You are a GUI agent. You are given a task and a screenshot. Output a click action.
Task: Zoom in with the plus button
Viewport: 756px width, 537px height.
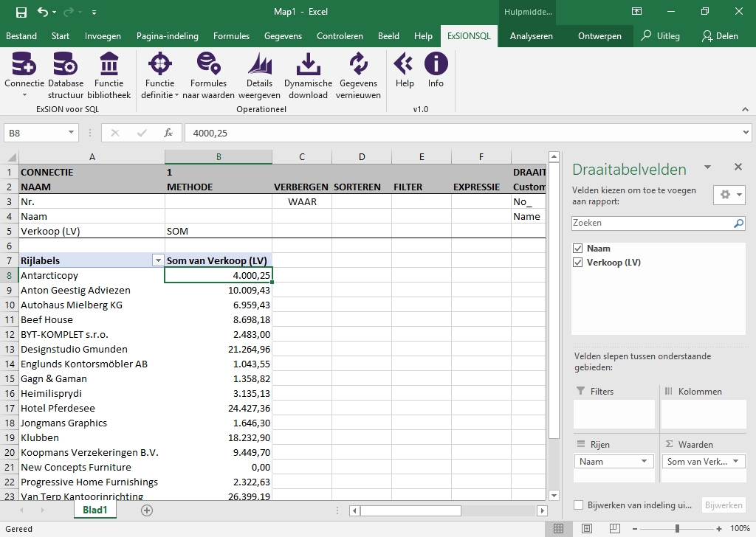(719, 529)
